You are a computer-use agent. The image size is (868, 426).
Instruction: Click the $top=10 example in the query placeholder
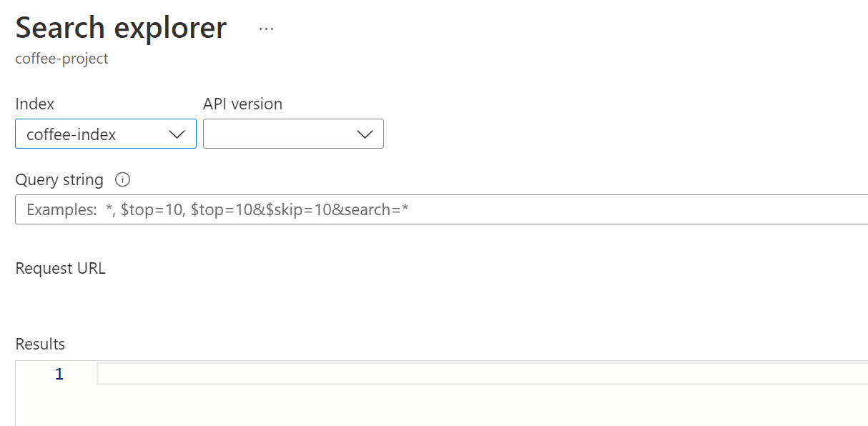click(152, 210)
